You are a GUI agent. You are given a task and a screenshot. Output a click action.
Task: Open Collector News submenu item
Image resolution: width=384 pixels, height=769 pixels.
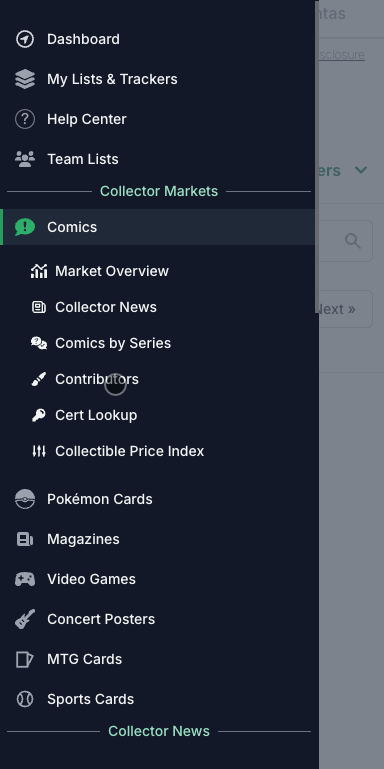pyautogui.click(x=105, y=307)
